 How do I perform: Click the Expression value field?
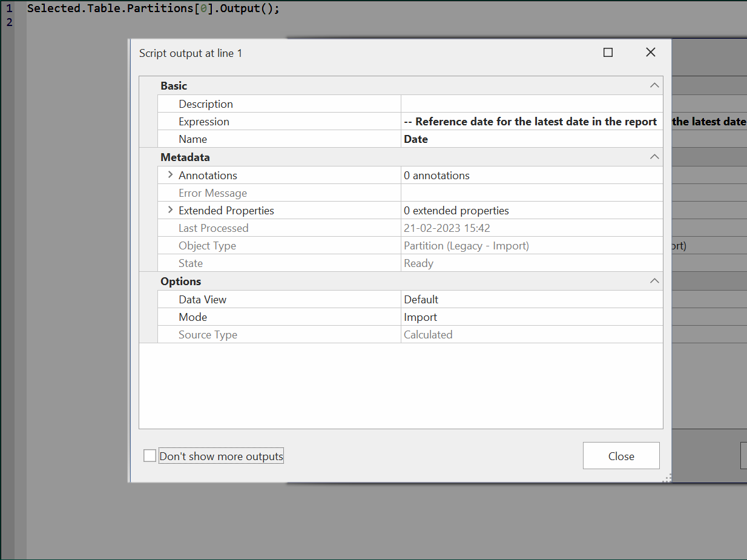pos(530,121)
